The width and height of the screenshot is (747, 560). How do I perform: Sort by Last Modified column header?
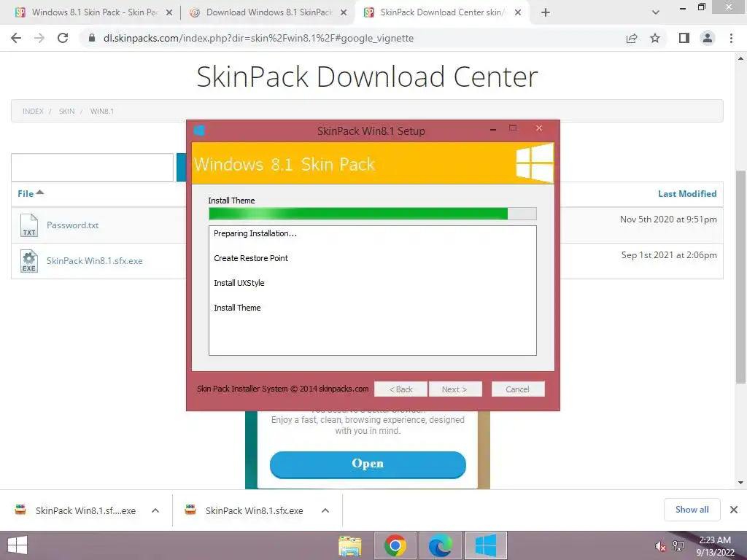click(x=687, y=194)
